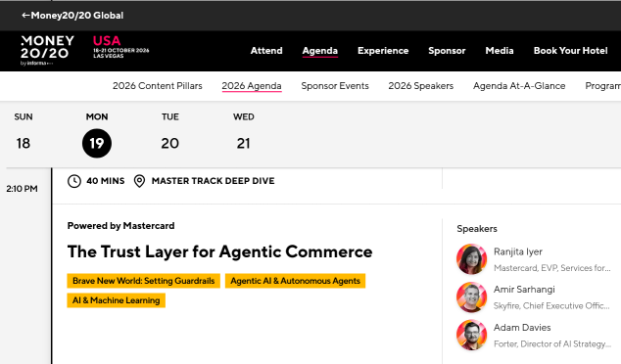Switch to Tuesday 20 agenda
The image size is (621, 364).
(x=169, y=143)
